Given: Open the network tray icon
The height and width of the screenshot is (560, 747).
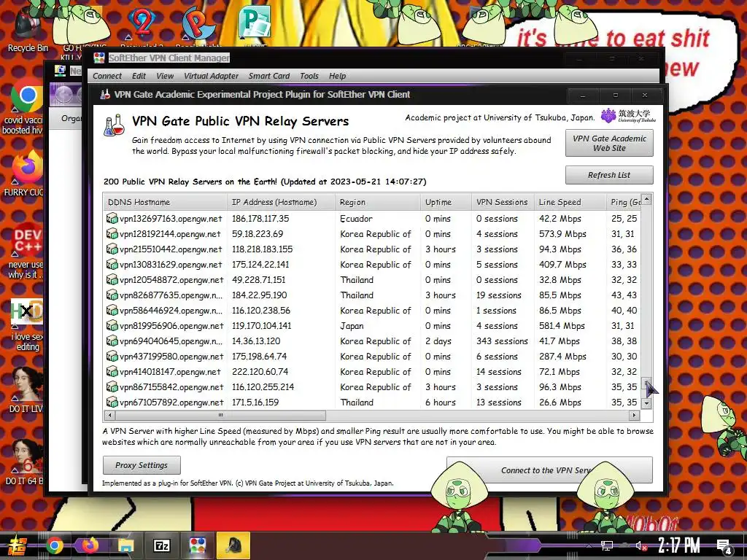Looking at the screenshot, I should (606, 545).
